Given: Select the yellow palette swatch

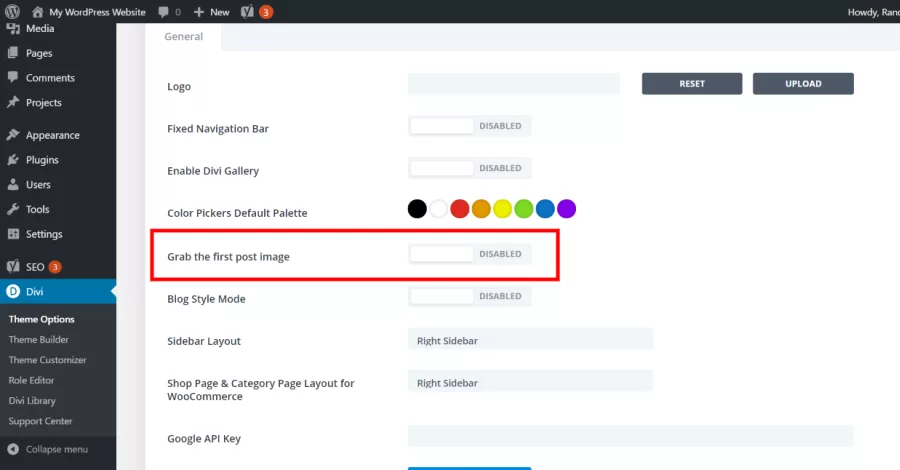Looking at the screenshot, I should [x=502, y=209].
